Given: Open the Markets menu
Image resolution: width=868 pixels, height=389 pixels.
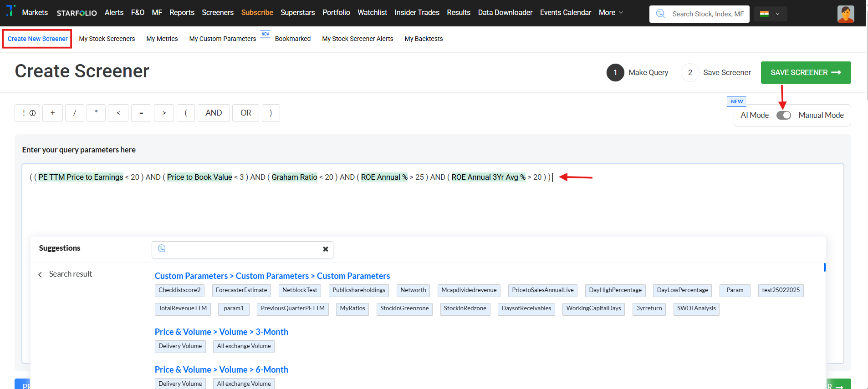Looking at the screenshot, I should (35, 13).
